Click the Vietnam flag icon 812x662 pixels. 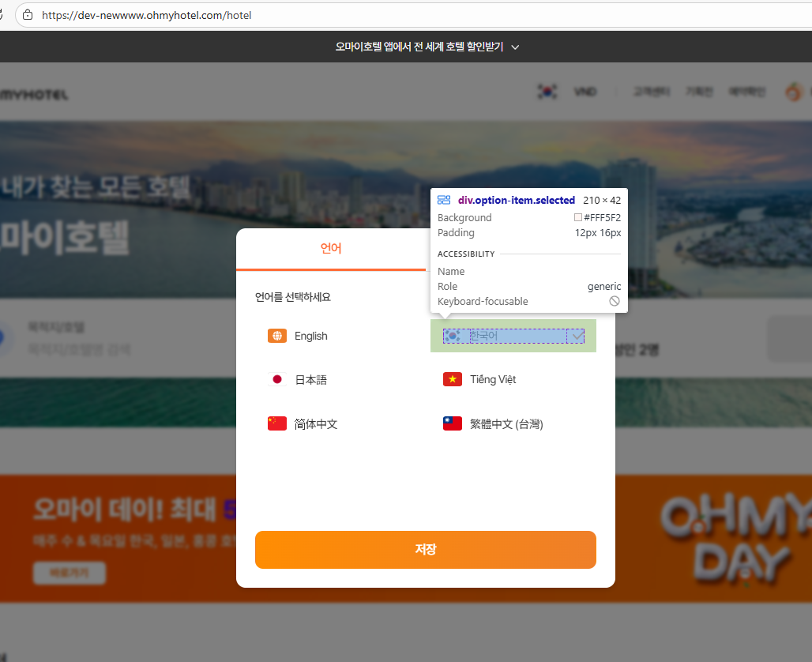(453, 380)
